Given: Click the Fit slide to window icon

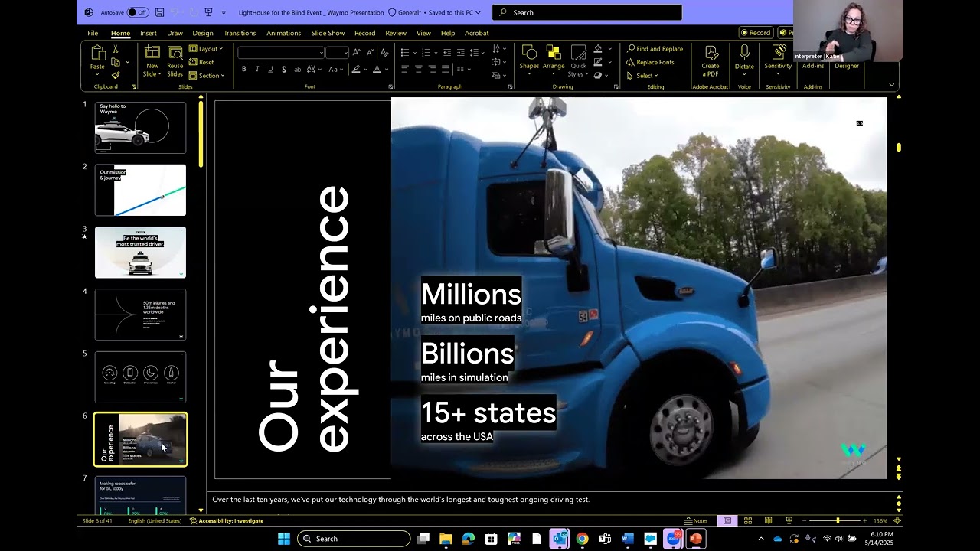Looking at the screenshot, I should point(897,520).
